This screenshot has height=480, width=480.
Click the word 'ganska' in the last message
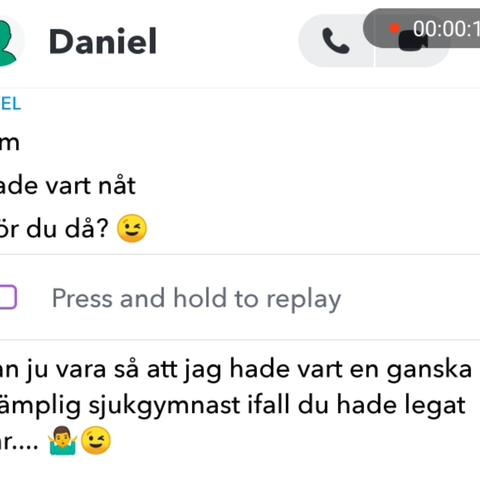point(429,370)
